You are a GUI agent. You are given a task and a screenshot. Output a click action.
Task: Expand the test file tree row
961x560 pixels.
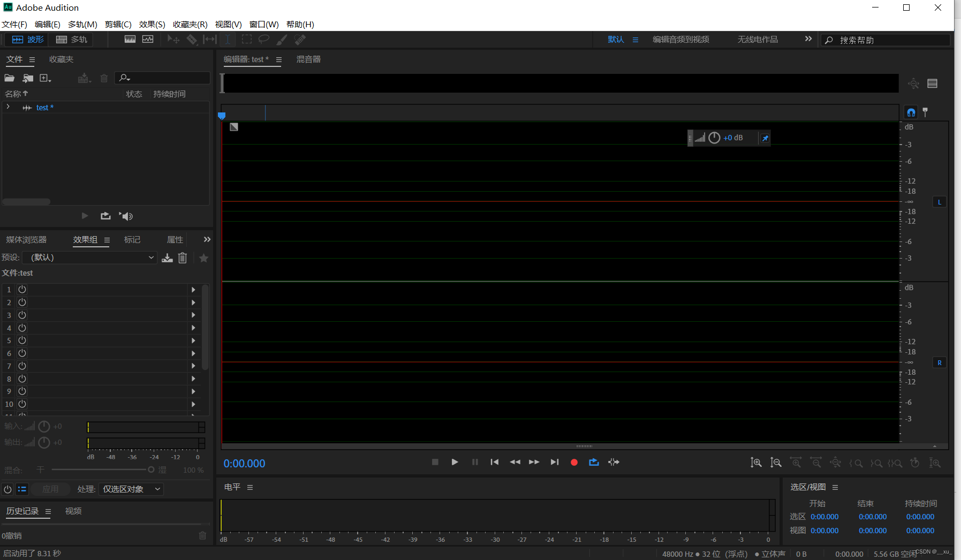coord(8,107)
